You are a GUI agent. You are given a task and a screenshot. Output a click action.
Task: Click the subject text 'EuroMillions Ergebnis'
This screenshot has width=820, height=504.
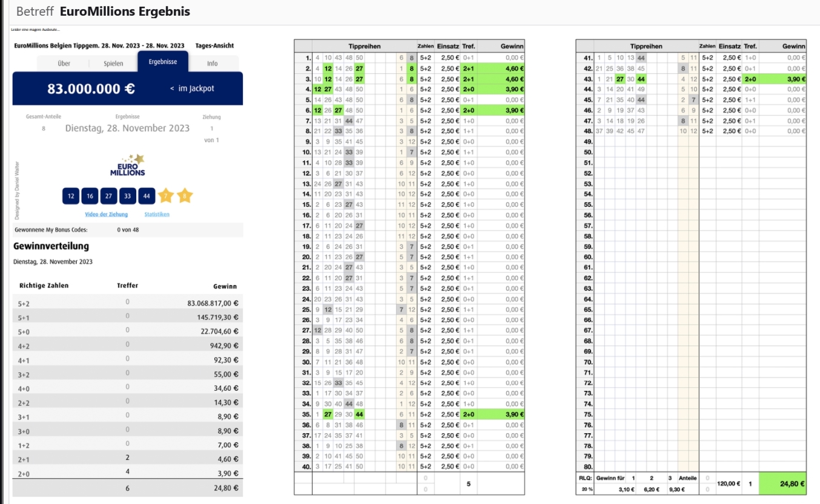point(125,11)
